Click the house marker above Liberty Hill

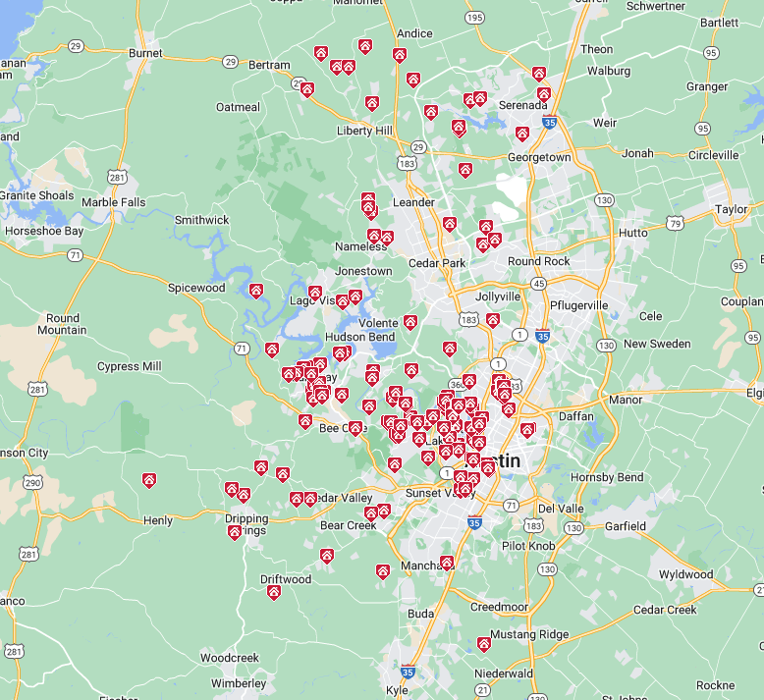(x=371, y=103)
